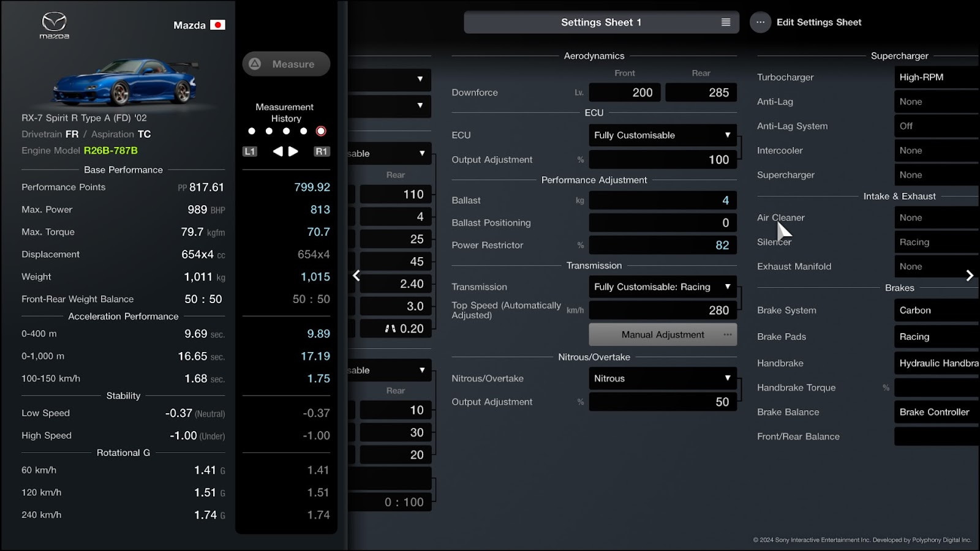Open the Anti-Lag None selector
980x551 pixels.
pyautogui.click(x=937, y=102)
